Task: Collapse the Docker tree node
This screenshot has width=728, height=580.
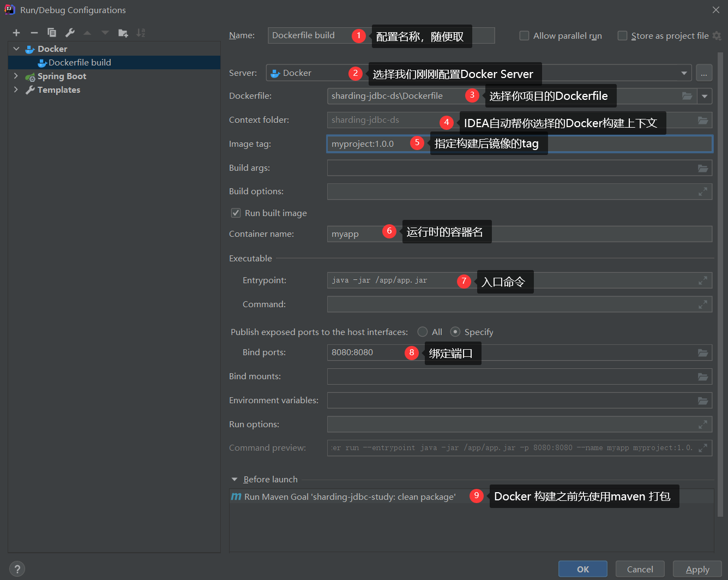Action: 16,49
